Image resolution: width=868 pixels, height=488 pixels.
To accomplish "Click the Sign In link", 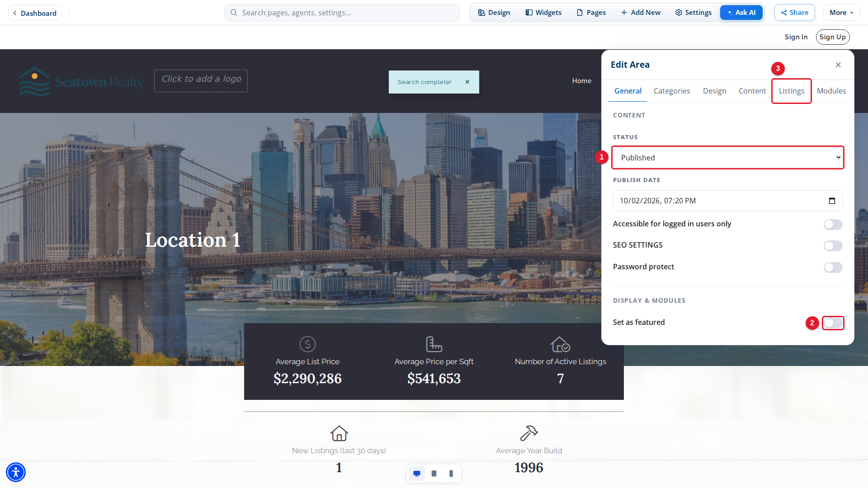I will [796, 37].
